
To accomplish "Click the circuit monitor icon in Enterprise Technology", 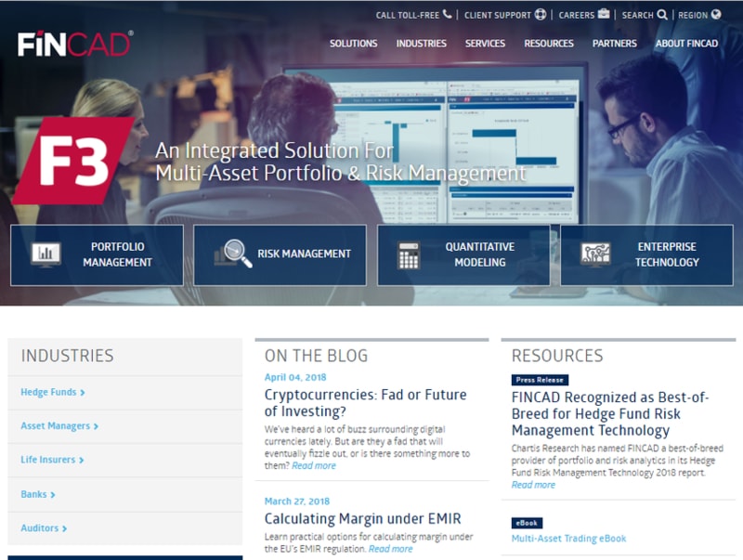I will [x=595, y=254].
